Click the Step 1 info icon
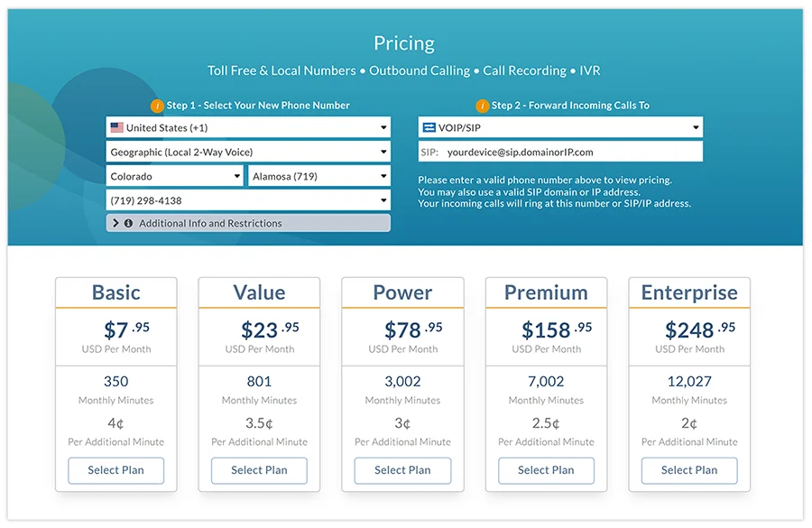The width and height of the screenshot is (812, 528). pyautogui.click(x=155, y=105)
